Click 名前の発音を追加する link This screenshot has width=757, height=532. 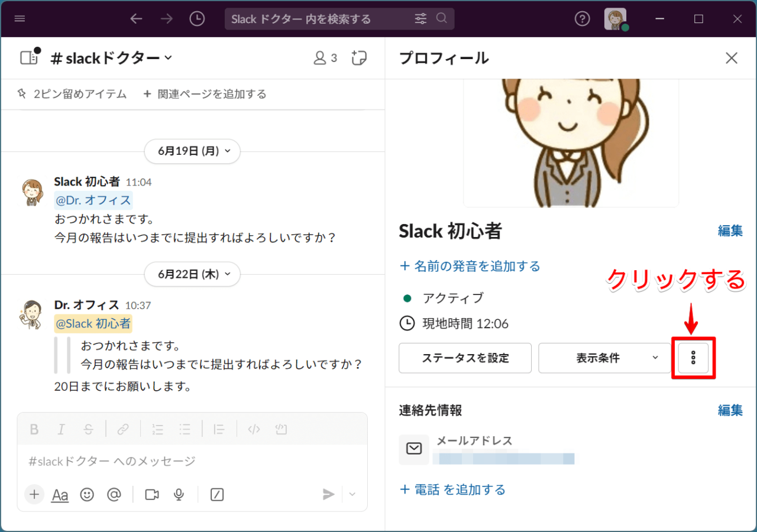(x=470, y=267)
